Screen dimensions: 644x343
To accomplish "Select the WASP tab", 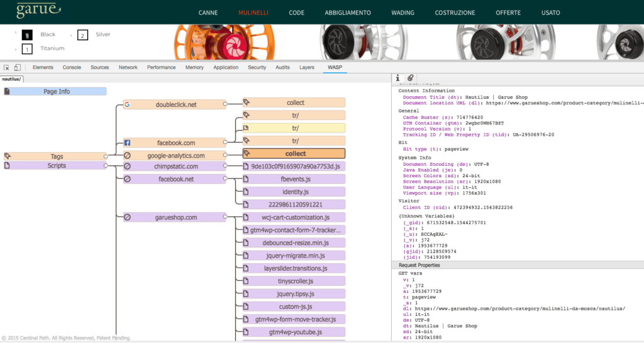I will click(335, 67).
